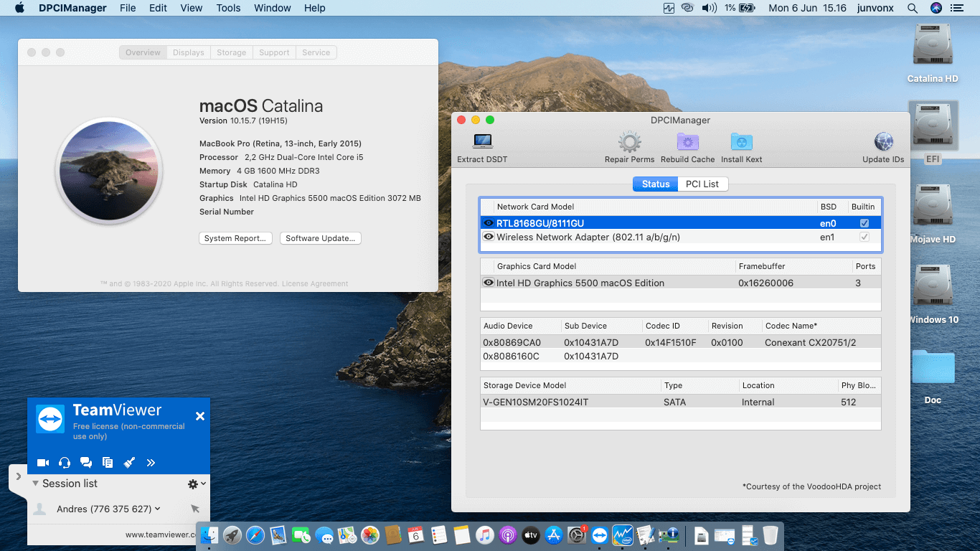Select the EFI drive on desktop
Screen dimensions: 980x551
(933, 126)
